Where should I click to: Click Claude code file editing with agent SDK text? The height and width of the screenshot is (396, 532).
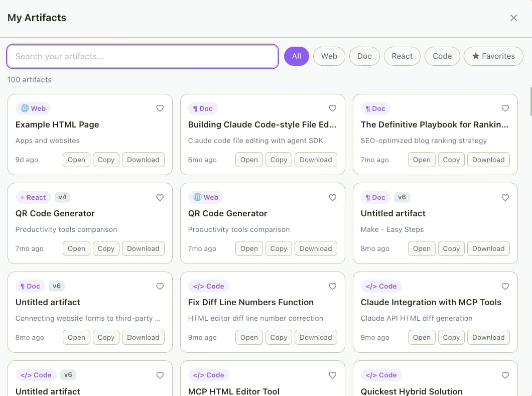255,141
